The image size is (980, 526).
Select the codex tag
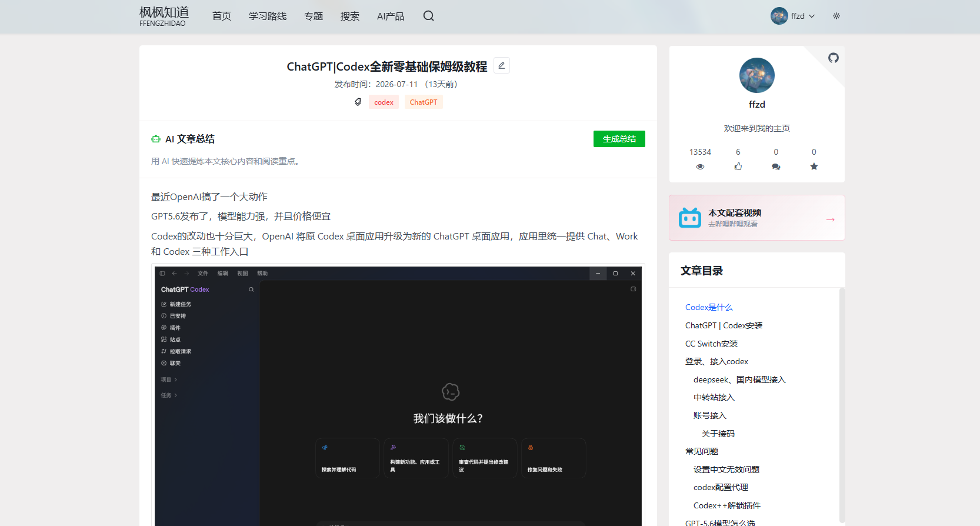click(x=384, y=102)
